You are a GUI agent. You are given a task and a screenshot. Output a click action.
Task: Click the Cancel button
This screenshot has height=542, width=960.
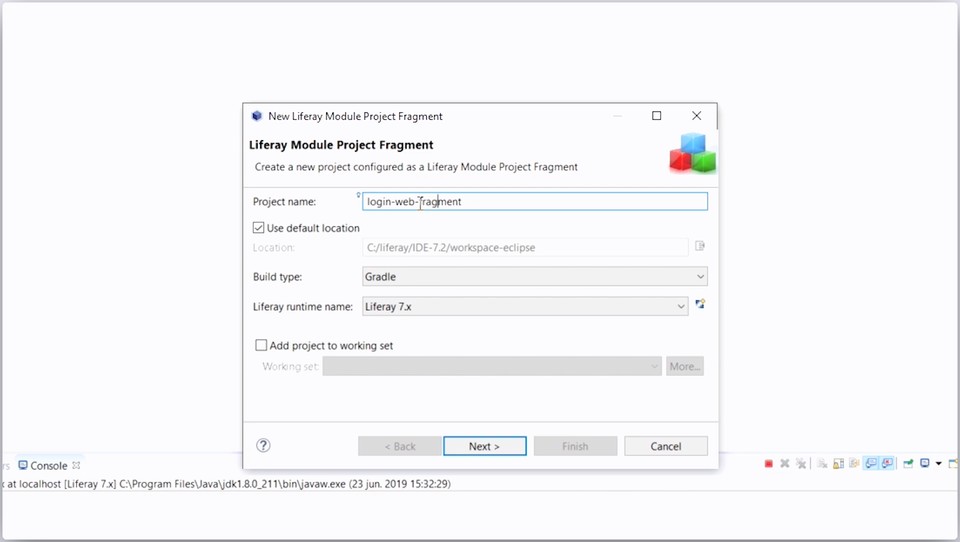click(x=666, y=446)
